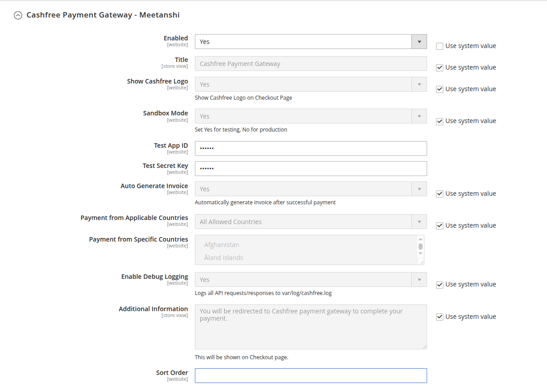
Task: Click the Cashfree Payment Gateway - Meetanshi heading
Action: 103,15
